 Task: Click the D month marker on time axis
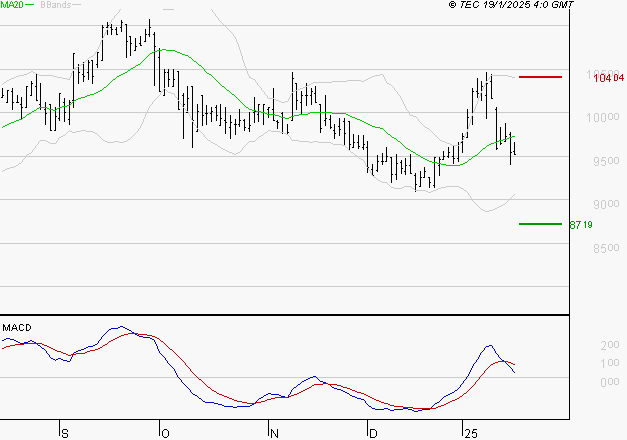[373, 434]
